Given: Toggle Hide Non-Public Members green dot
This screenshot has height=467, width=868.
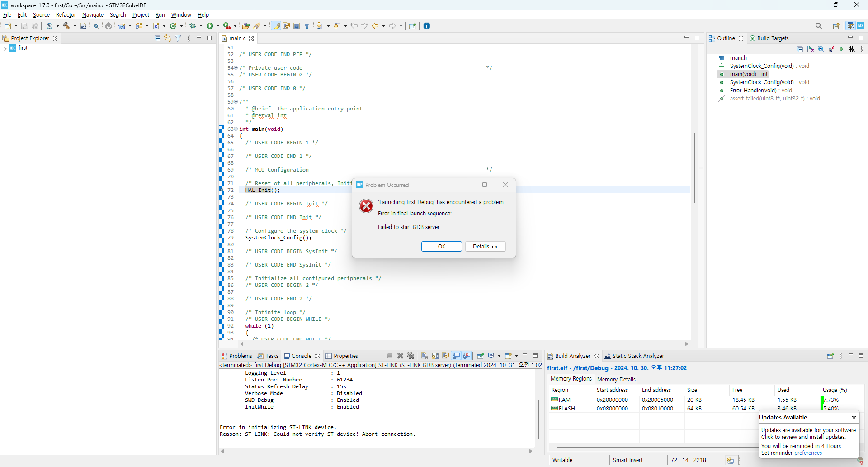Looking at the screenshot, I should (x=841, y=49).
